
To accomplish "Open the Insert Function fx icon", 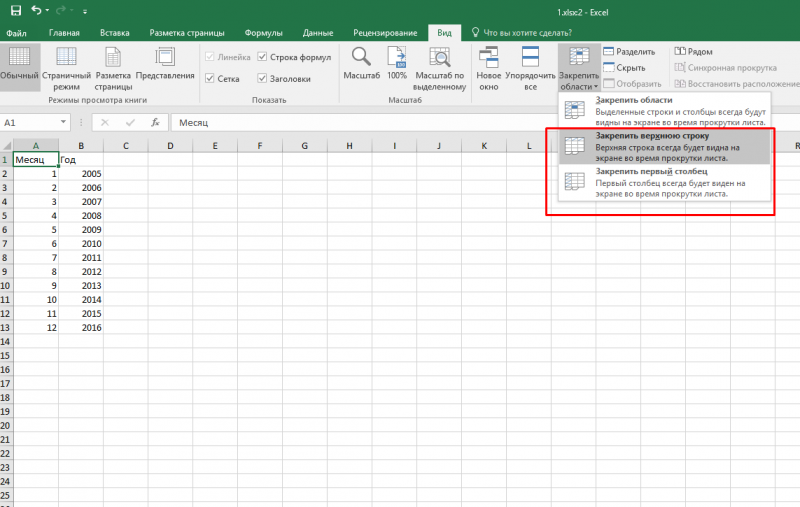I will (x=155, y=122).
